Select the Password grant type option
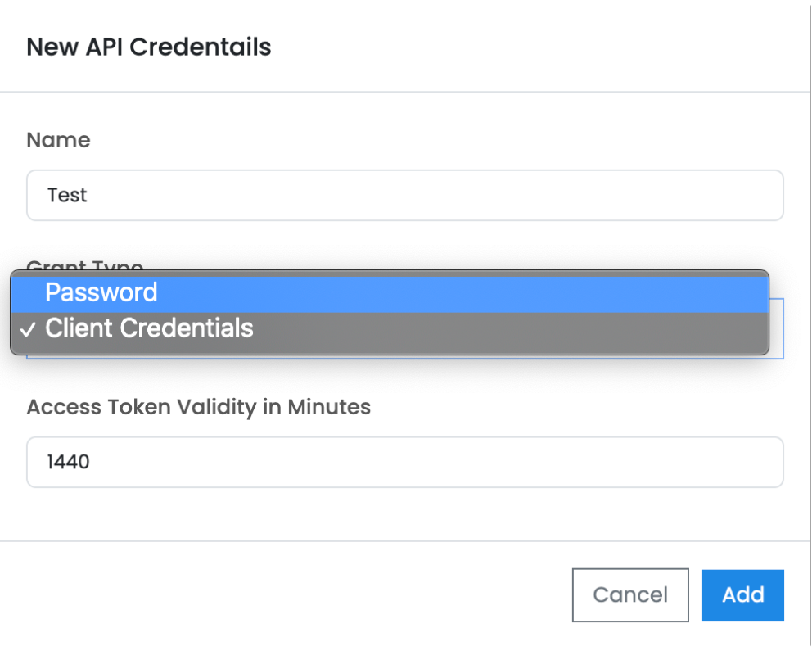Viewport: 812px width, 651px height. point(390,292)
